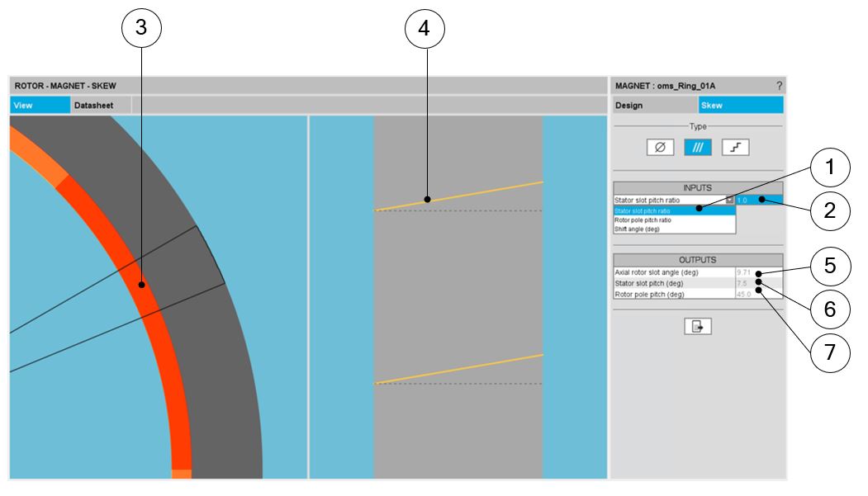Click the lower yellow skew line
Image resolution: width=868 pixels, height=496 pixels.
pyautogui.click(x=458, y=369)
